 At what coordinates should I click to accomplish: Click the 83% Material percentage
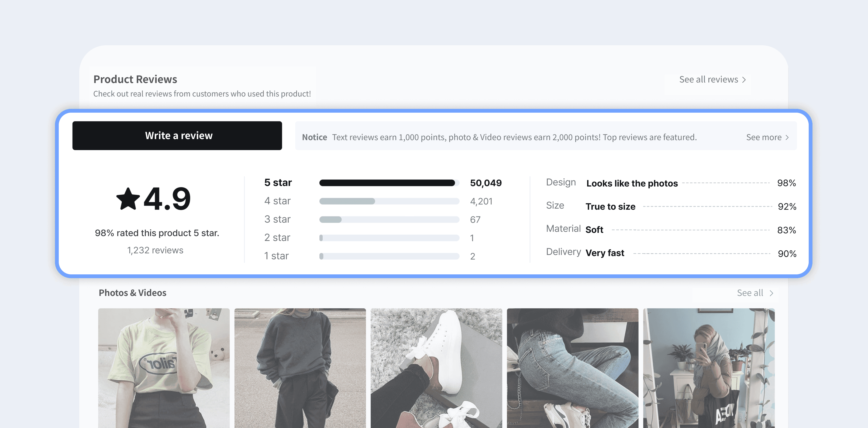(787, 230)
